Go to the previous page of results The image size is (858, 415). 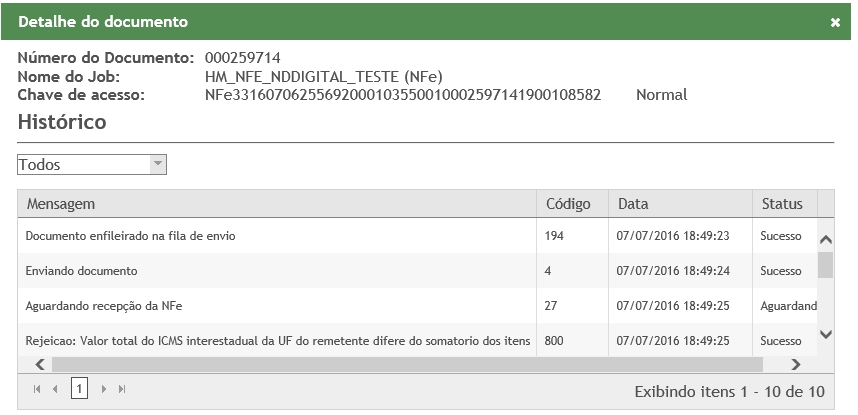point(56,389)
